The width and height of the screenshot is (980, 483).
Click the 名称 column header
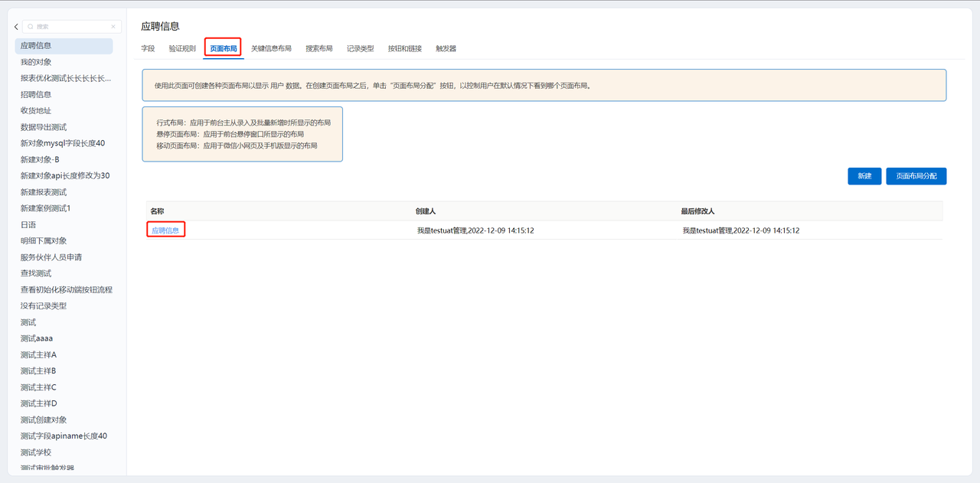pos(158,211)
